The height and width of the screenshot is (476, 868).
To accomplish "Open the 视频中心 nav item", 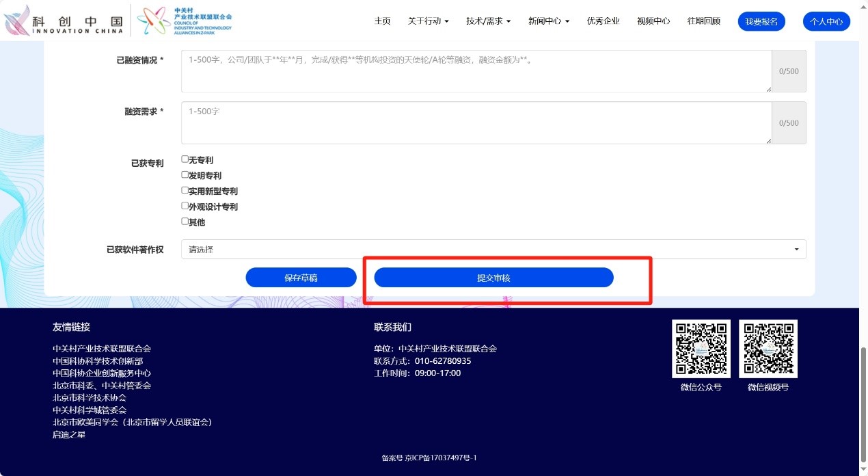I will click(653, 21).
